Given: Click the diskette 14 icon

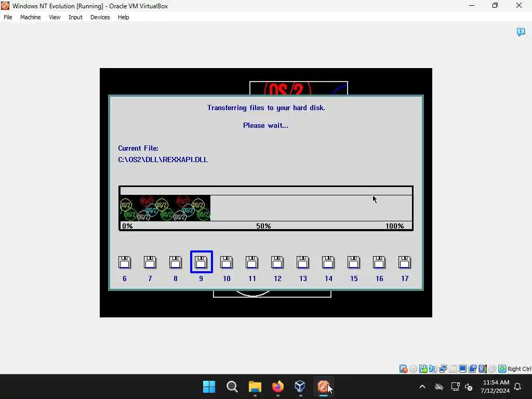Looking at the screenshot, I should coord(328,262).
